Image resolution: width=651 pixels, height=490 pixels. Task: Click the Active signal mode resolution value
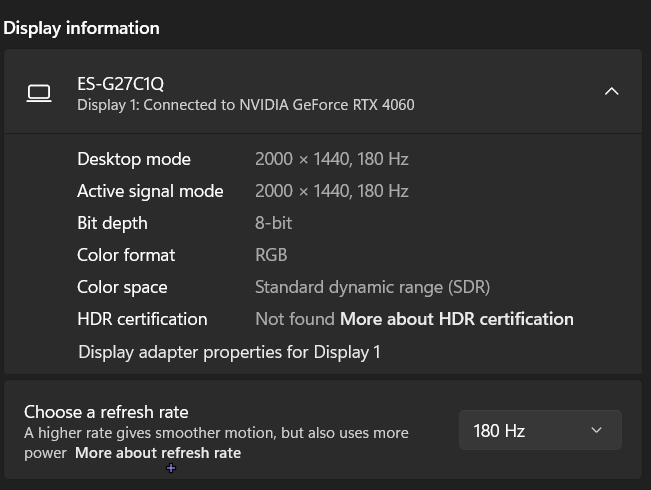click(x=332, y=191)
